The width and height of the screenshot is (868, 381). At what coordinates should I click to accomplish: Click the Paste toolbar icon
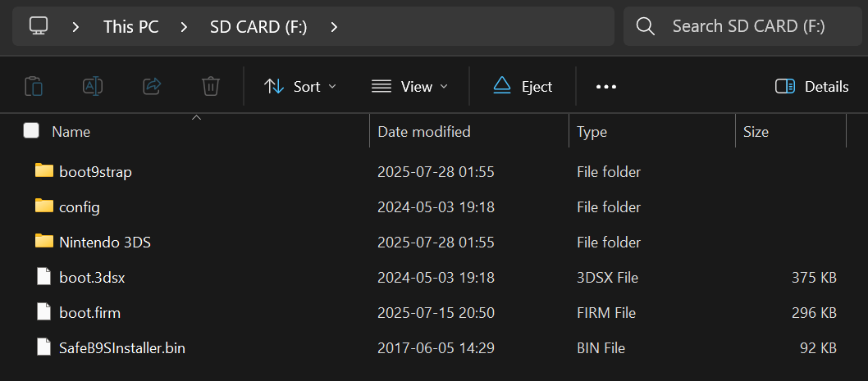(34, 86)
